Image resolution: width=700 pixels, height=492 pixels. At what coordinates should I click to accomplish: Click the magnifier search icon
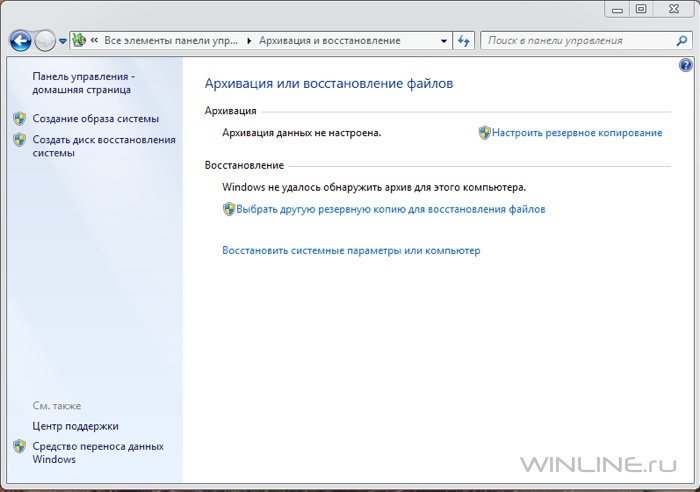coord(681,41)
